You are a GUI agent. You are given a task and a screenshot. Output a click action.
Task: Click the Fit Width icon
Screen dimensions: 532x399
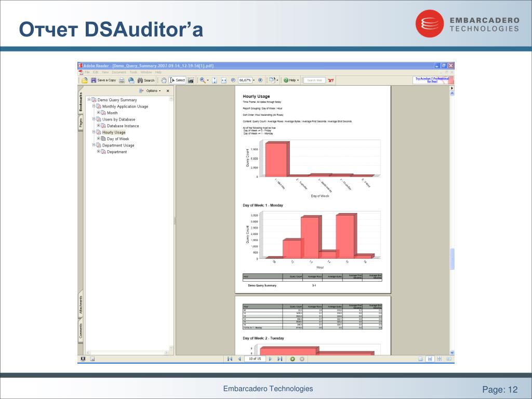click(223, 81)
